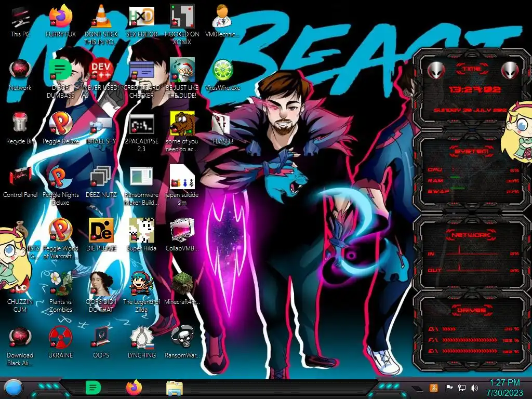
Task: Open the green app pinned on taskbar
Action: point(94,388)
